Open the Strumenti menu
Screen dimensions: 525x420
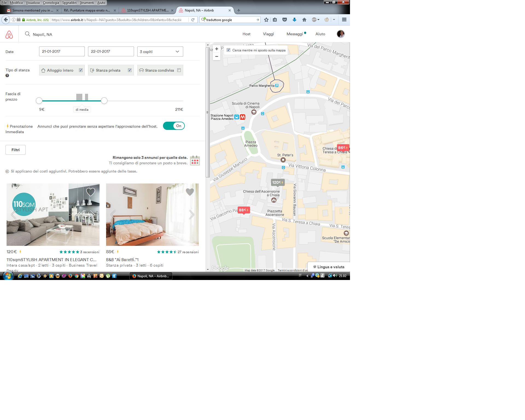[87, 2]
